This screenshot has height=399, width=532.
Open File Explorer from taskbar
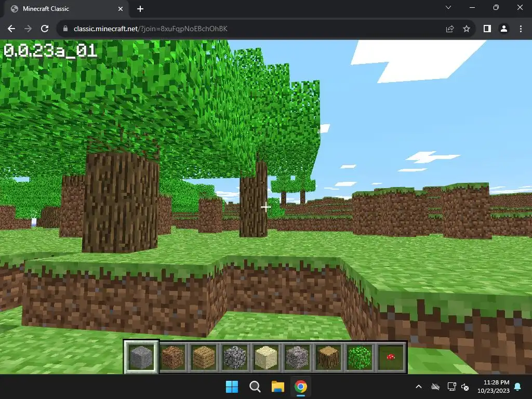point(277,387)
